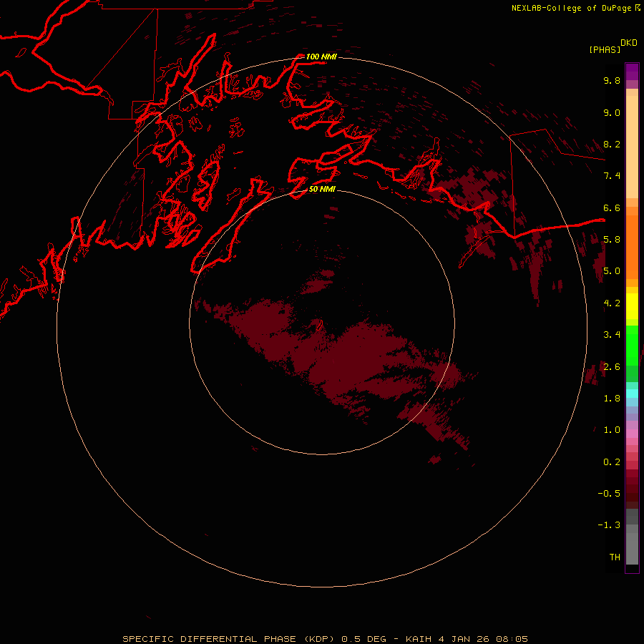Click the 5.0 scale value
The image size is (644, 644).
pos(612,271)
